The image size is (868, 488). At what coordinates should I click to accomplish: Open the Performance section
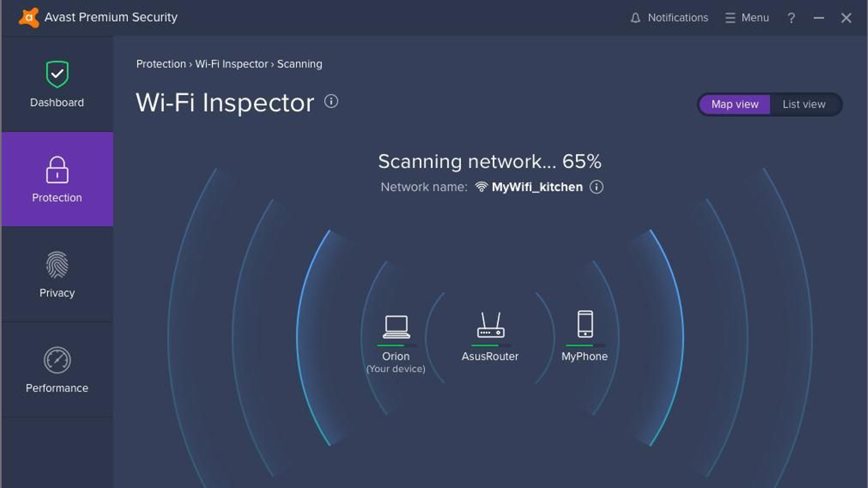(57, 361)
